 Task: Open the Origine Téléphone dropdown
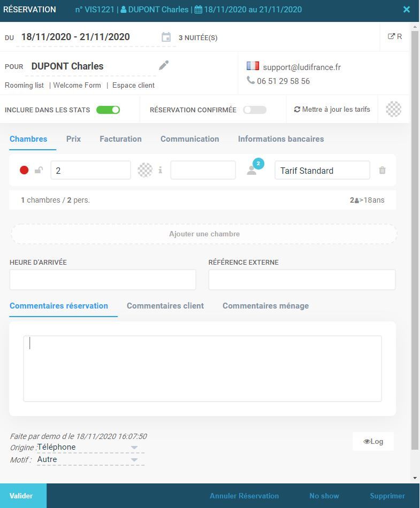[x=90, y=447]
